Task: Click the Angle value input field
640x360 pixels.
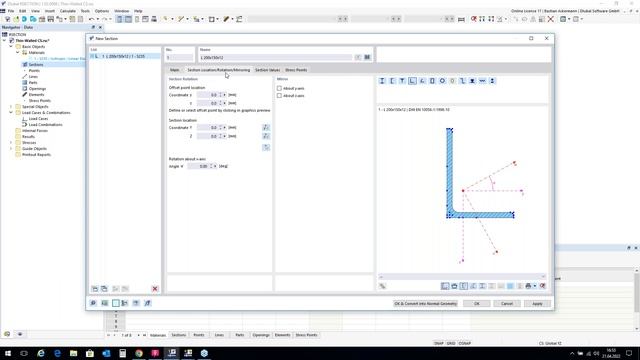Action: tap(199, 166)
